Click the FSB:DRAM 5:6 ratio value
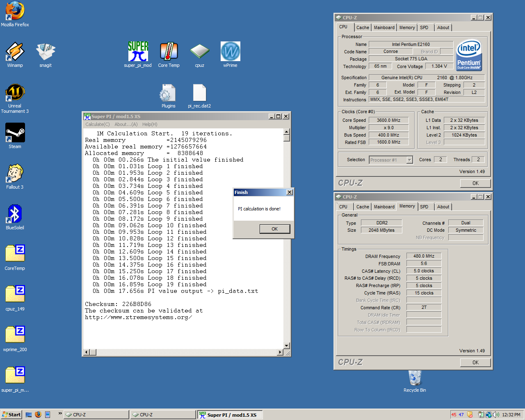 click(424, 263)
